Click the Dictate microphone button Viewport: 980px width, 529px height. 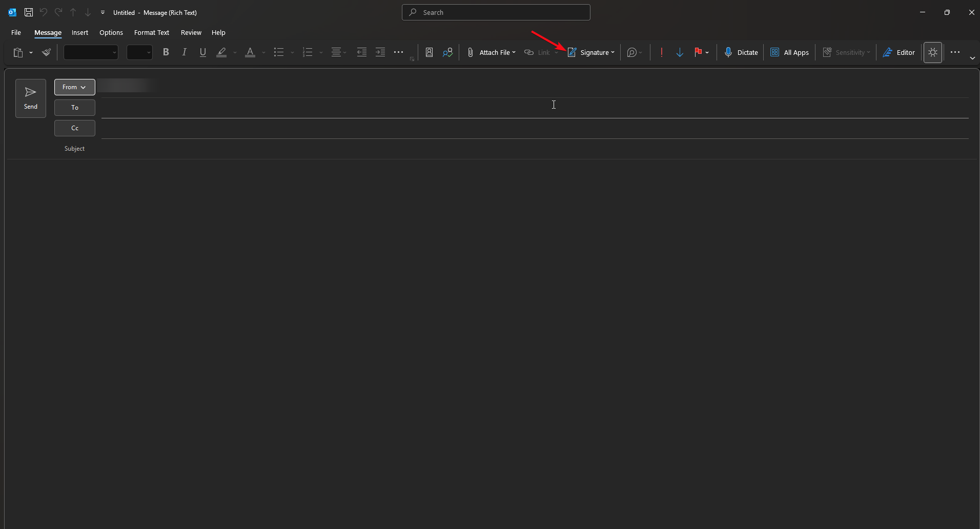(x=741, y=52)
